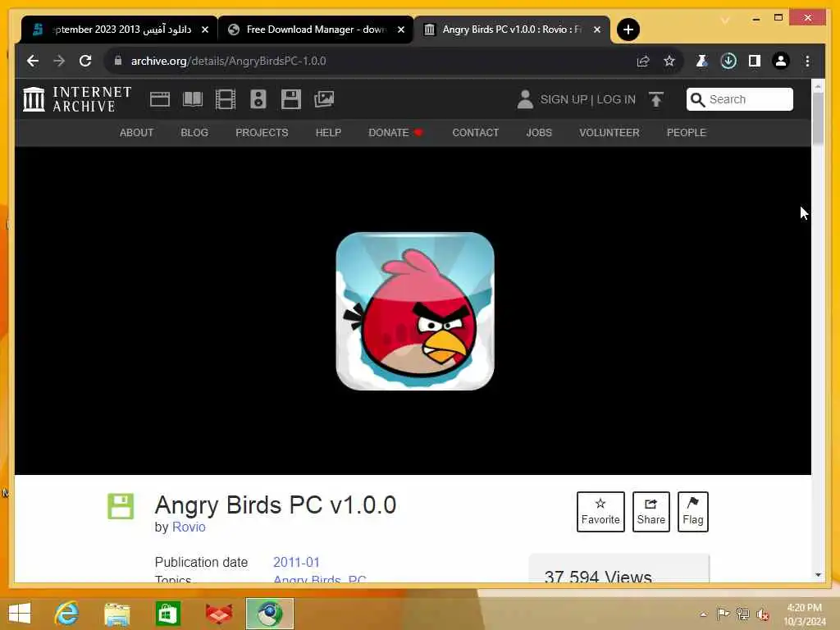Click the LOG IN link
The image size is (840, 630).
(616, 99)
